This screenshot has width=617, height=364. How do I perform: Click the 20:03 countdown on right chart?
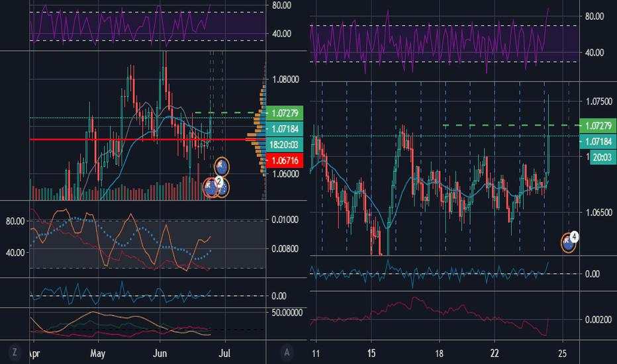tap(602, 158)
